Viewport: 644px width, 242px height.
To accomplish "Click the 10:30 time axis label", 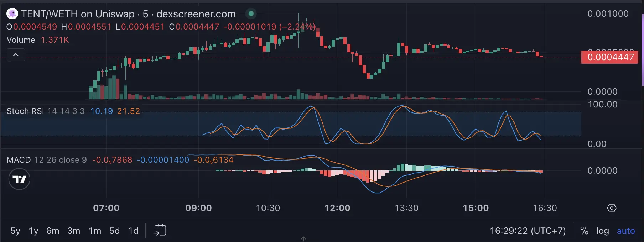I will (268, 208).
